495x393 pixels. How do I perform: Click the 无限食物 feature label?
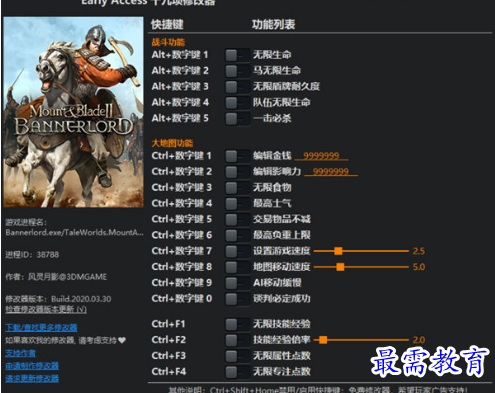(272, 187)
